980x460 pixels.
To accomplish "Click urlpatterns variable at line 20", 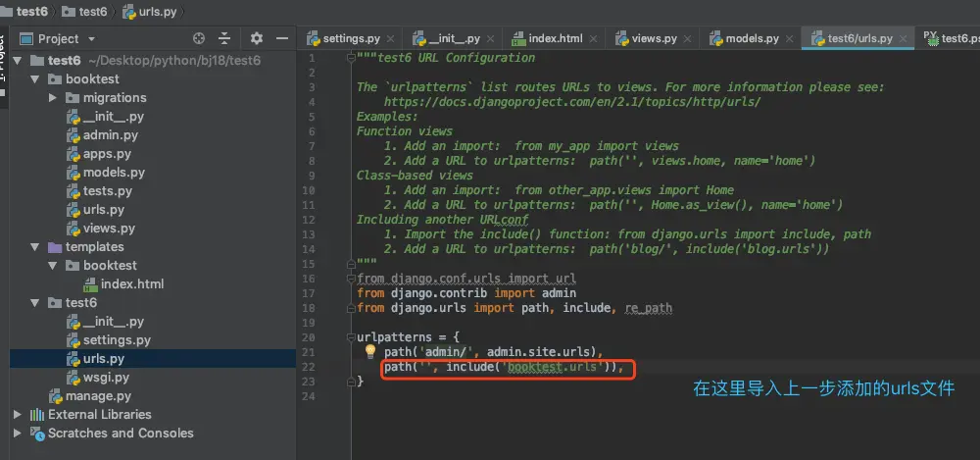I will [394, 337].
